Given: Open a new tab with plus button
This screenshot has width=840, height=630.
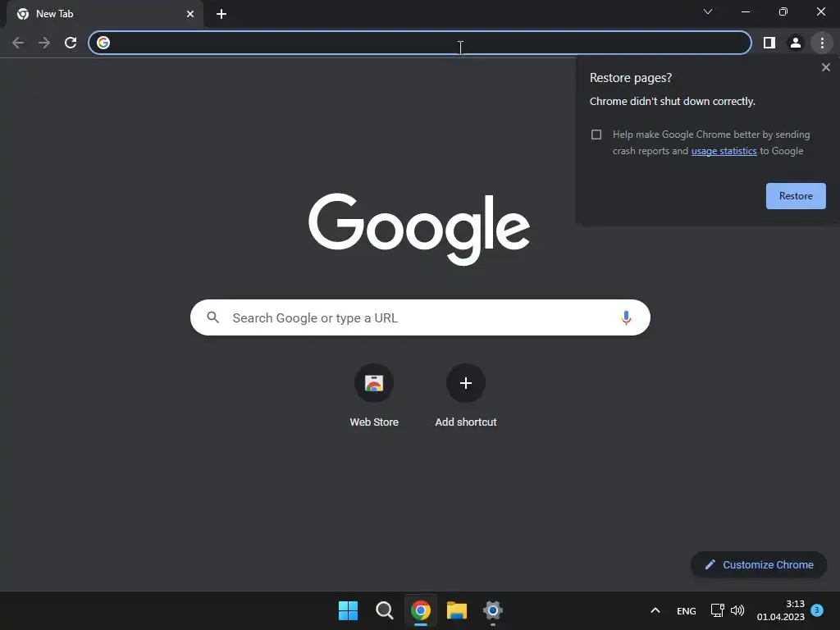Looking at the screenshot, I should (x=221, y=14).
